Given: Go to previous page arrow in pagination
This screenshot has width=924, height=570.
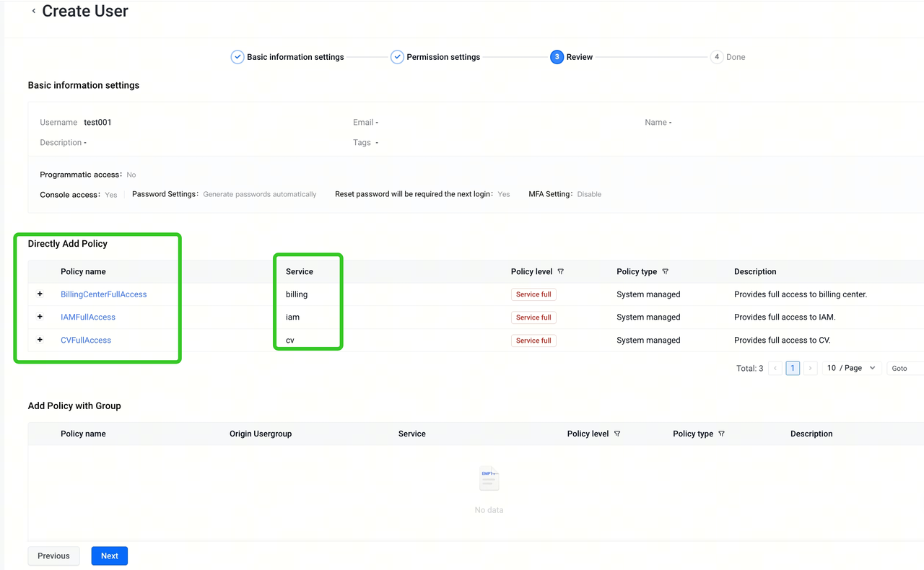Looking at the screenshot, I should (x=775, y=368).
